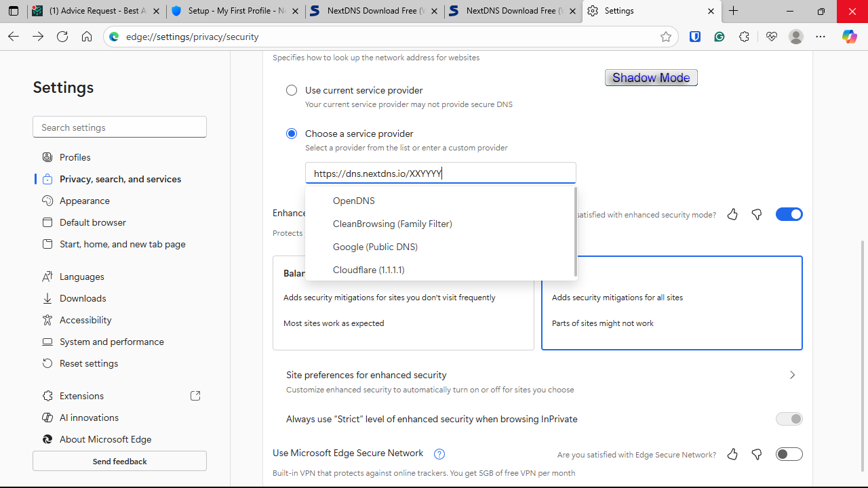
Task: Give thumbs up for Edge Secure Network
Action: tap(732, 454)
